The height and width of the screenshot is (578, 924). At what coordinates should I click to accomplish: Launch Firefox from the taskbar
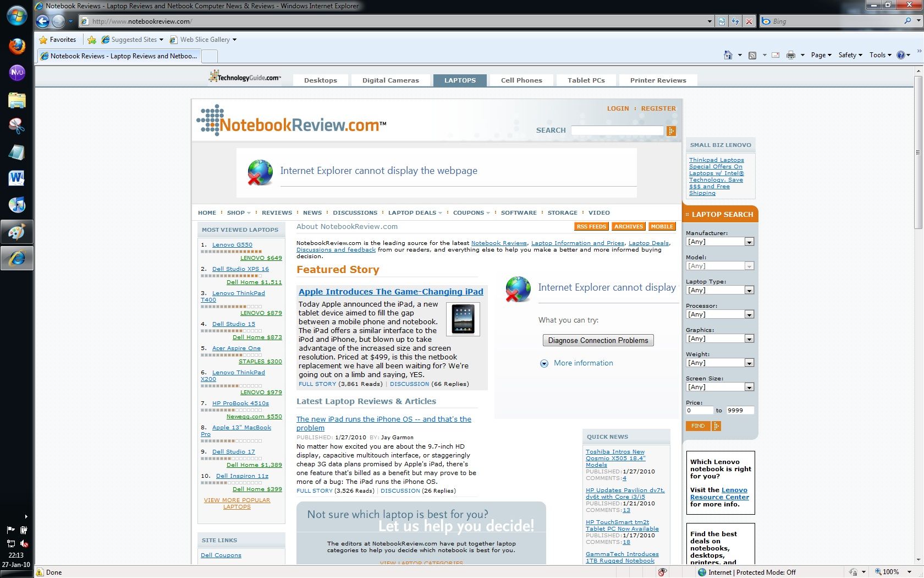[x=16, y=46]
